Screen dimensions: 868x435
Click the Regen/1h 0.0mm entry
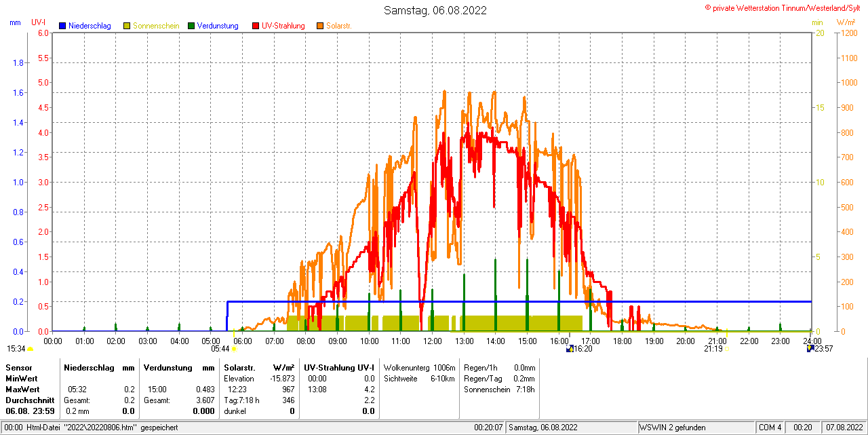500,367
